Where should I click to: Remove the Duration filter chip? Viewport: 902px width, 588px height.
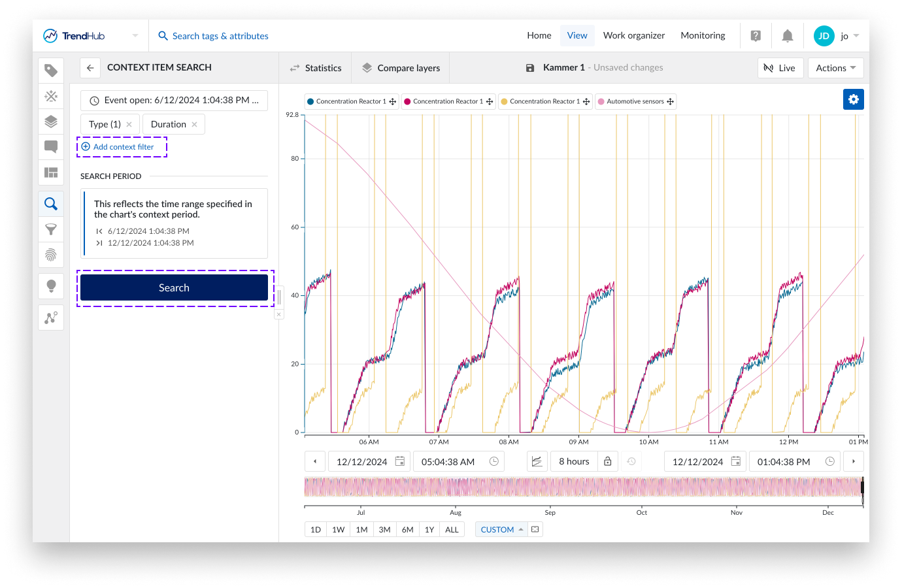[194, 124]
